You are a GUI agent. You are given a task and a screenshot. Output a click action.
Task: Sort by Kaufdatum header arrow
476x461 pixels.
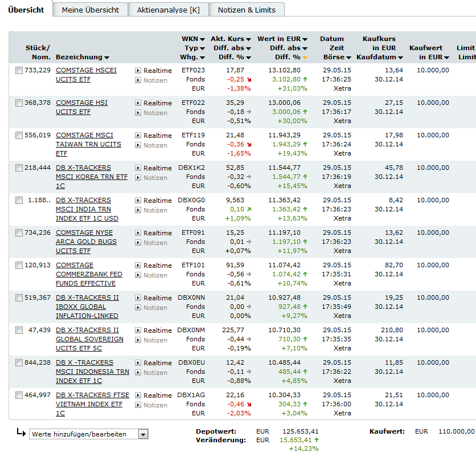coord(400,58)
